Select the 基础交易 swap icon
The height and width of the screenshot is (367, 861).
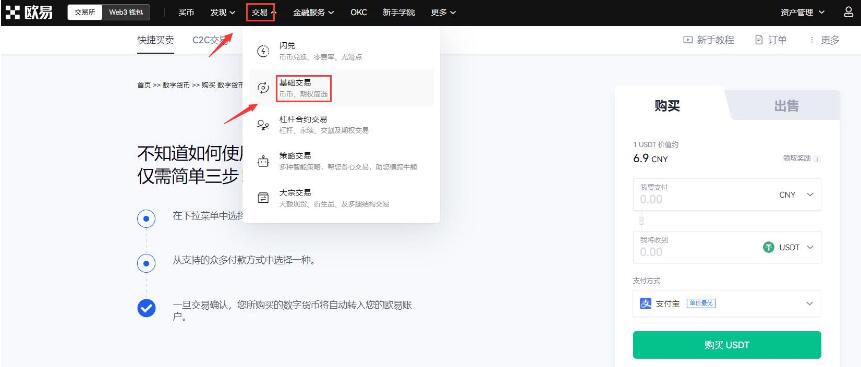click(x=263, y=88)
